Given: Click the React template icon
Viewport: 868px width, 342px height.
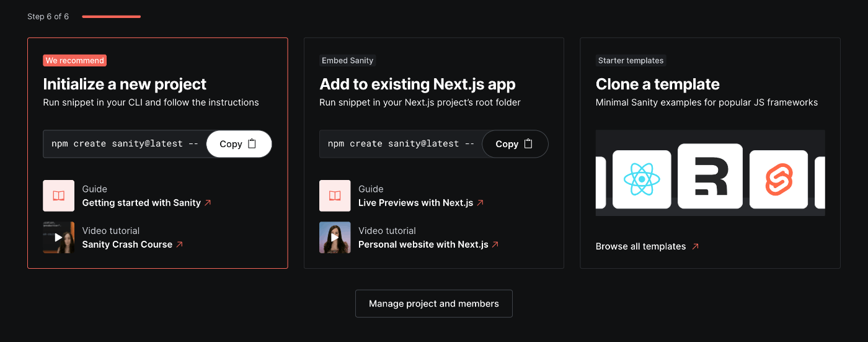Looking at the screenshot, I should point(642,179).
